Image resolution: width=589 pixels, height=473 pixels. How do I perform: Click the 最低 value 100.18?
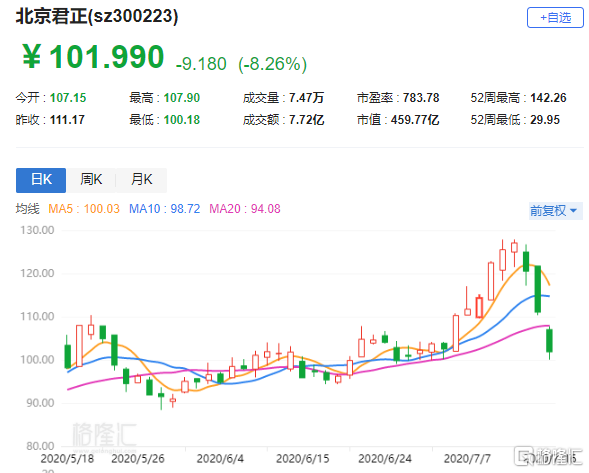182,120
